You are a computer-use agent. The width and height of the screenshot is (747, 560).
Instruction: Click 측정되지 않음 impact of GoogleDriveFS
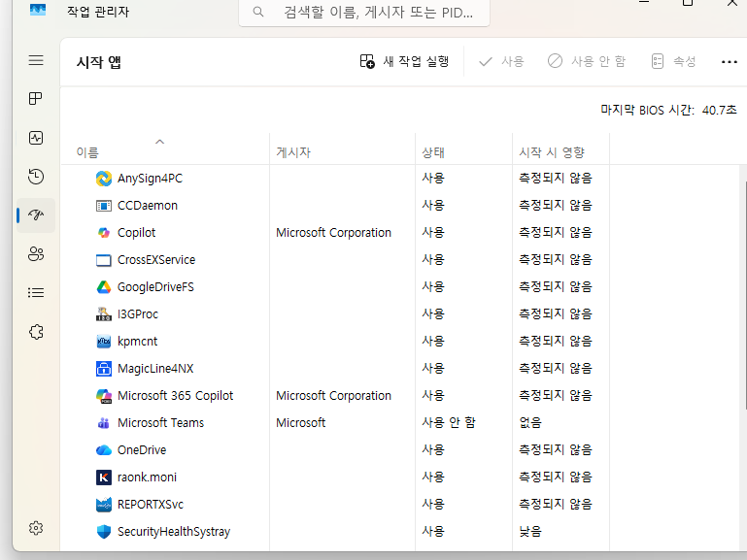pos(556,286)
